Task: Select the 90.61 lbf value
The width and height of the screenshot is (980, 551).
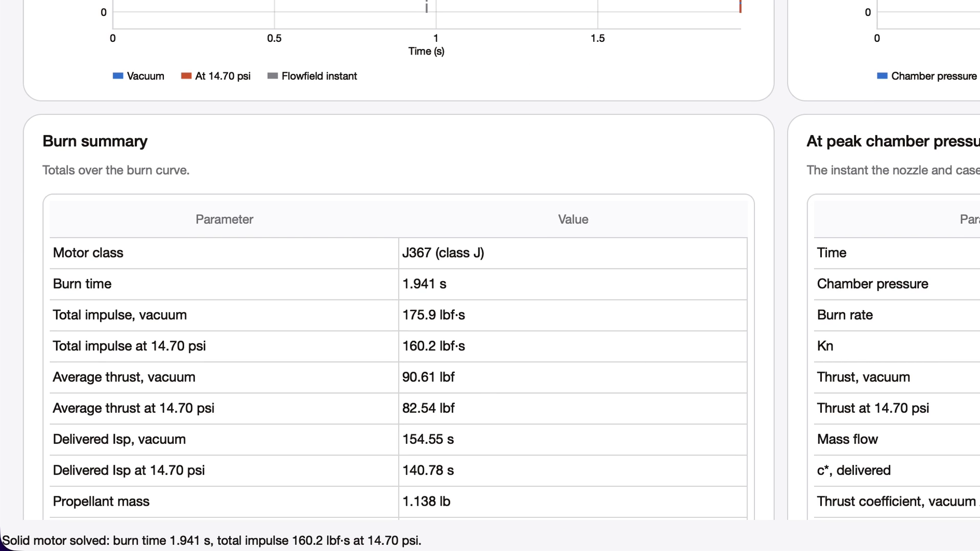Action: [x=428, y=378]
